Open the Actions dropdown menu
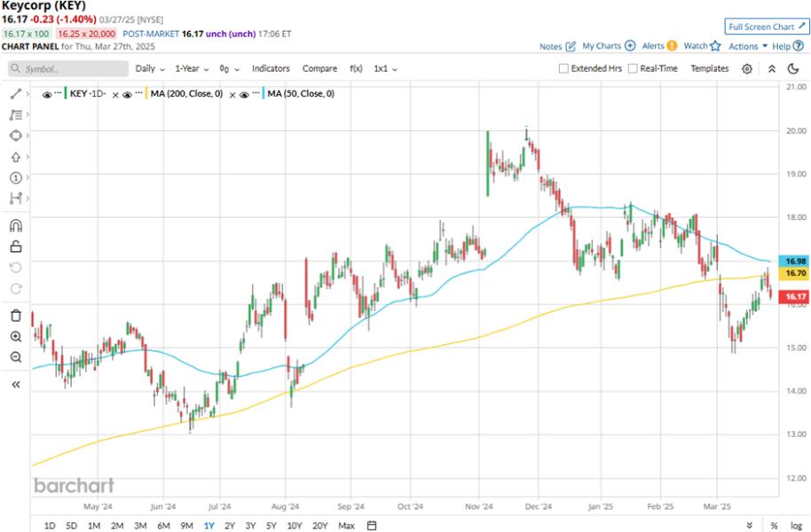Viewport: 811px width, 532px height. (x=746, y=46)
